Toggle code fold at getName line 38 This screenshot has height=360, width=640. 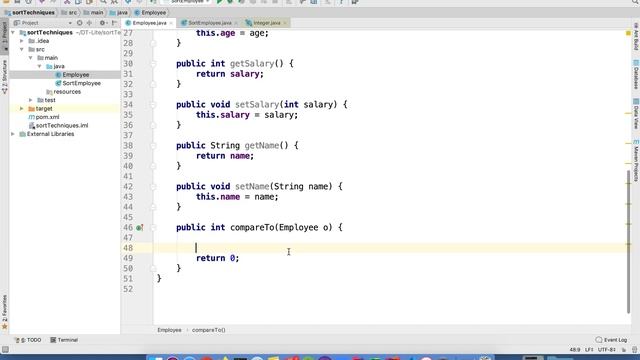tap(153, 146)
